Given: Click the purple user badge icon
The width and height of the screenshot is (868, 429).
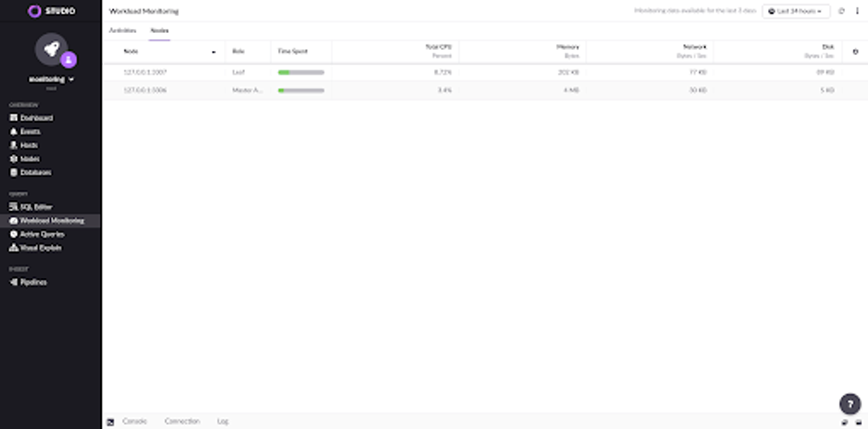Looking at the screenshot, I should coord(69,59).
